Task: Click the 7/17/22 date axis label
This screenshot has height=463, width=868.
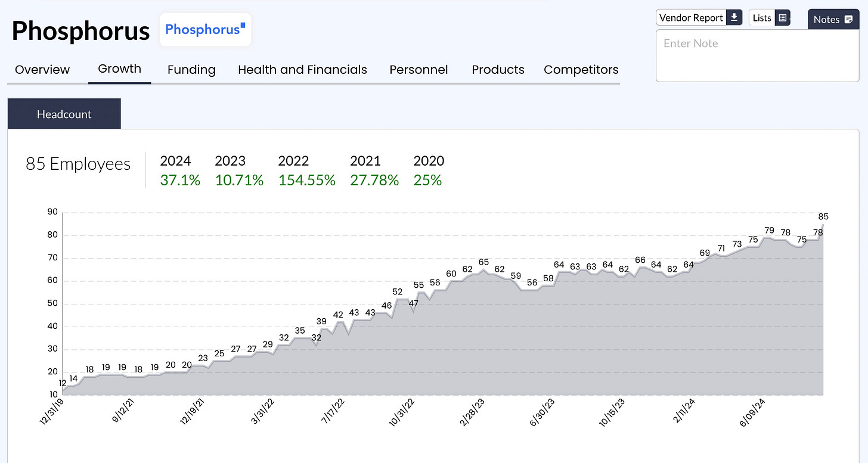Action: click(333, 411)
